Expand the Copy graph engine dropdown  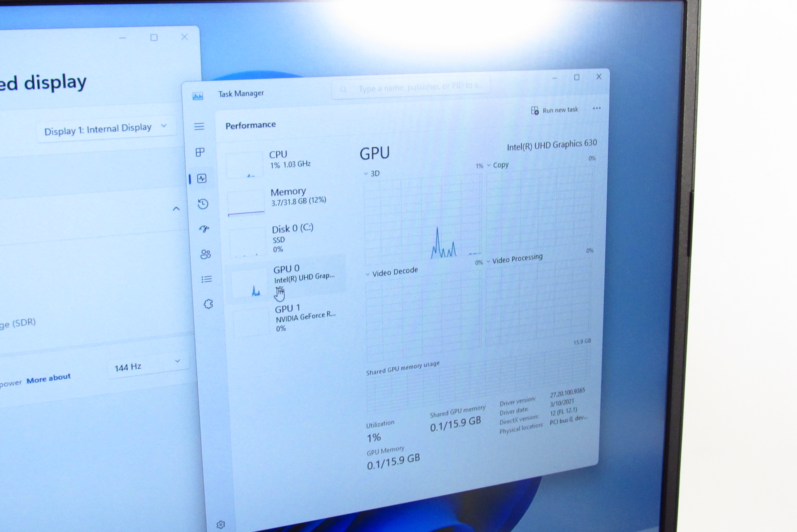(497, 165)
